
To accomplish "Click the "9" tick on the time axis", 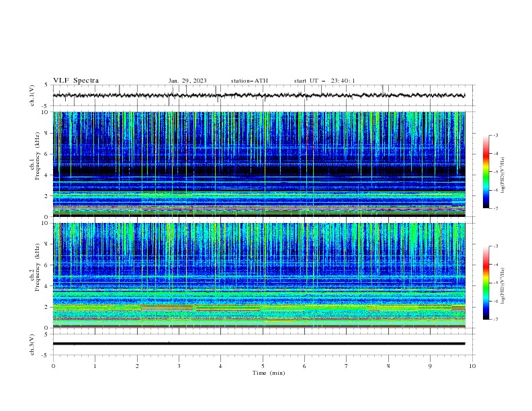I will tap(430, 366).
